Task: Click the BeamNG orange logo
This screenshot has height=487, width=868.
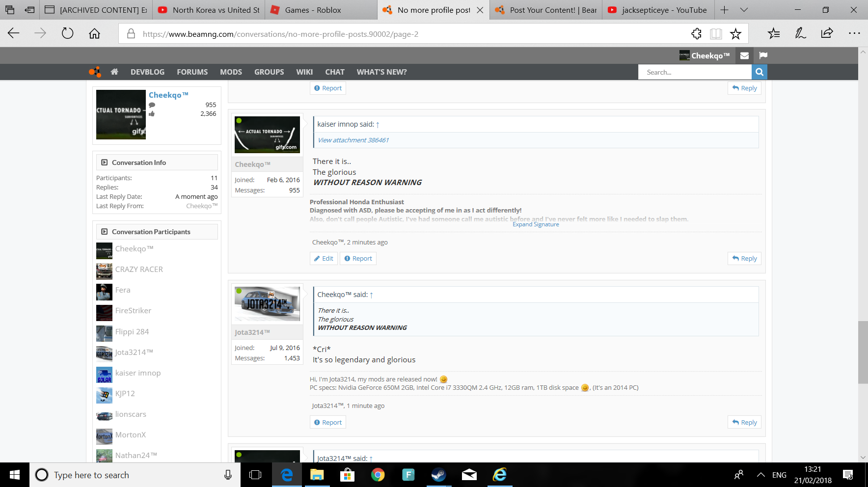Action: [95, 72]
